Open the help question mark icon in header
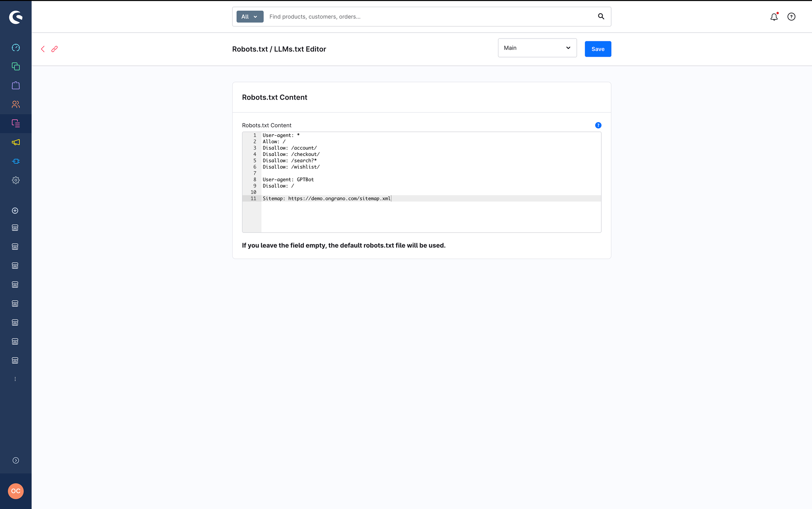The width and height of the screenshot is (812, 509). [x=791, y=17]
